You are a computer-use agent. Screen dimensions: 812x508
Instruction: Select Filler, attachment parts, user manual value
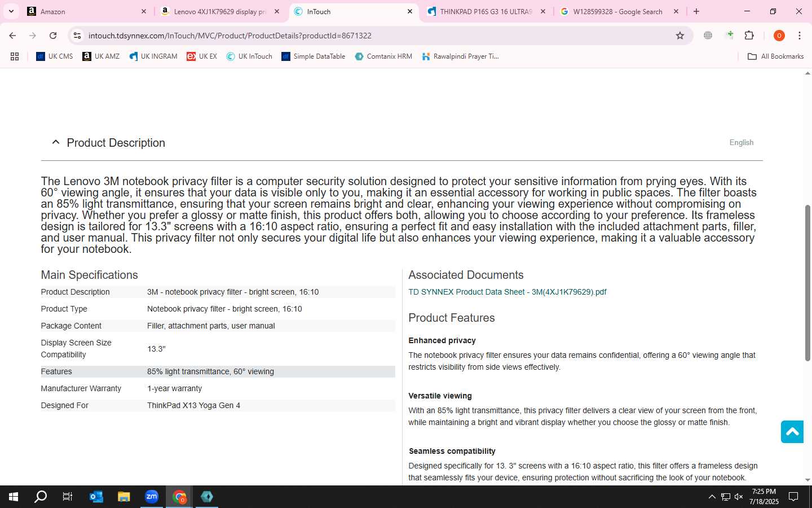[211, 326]
